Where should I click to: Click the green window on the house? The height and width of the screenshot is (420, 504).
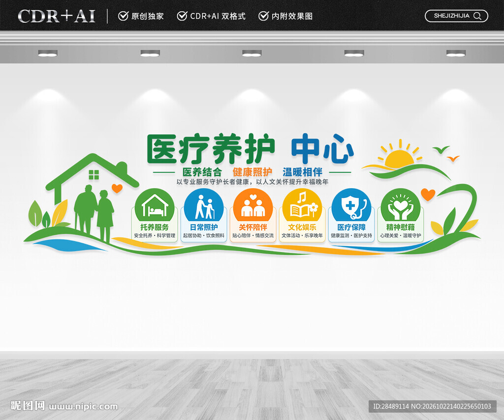click(94, 175)
